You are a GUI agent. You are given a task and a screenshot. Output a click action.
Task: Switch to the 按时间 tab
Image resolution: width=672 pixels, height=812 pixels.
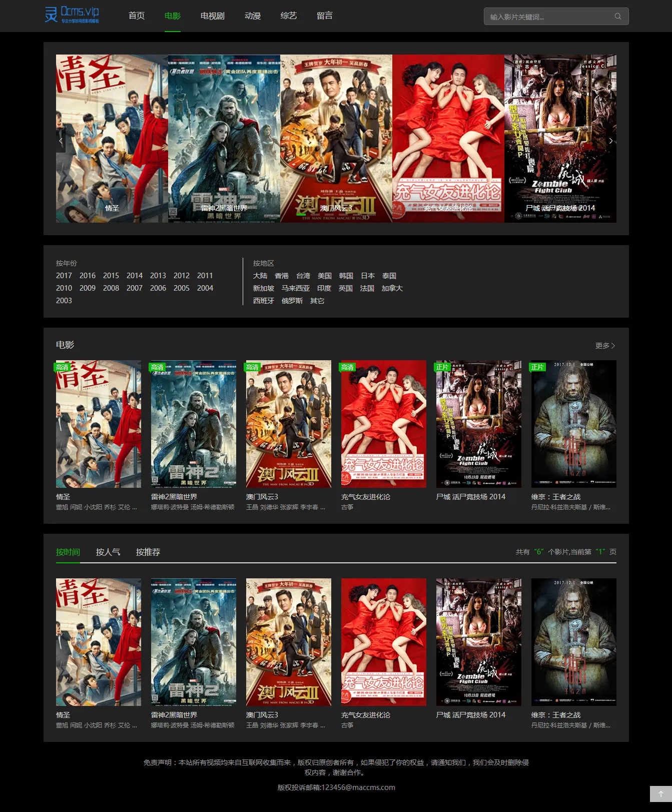68,552
